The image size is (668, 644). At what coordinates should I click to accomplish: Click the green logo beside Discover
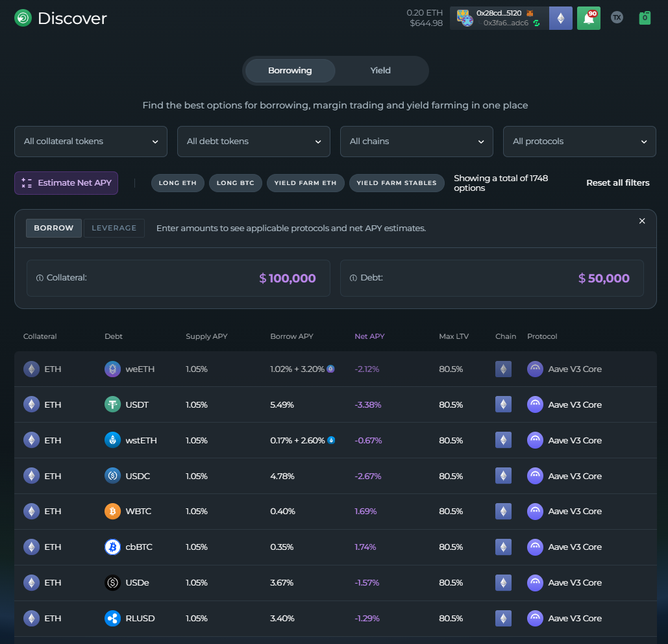23,18
